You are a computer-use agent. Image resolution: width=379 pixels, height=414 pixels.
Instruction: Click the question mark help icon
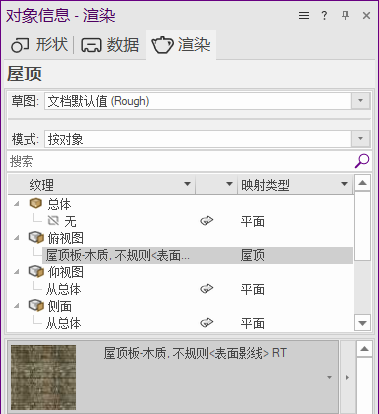point(324,15)
